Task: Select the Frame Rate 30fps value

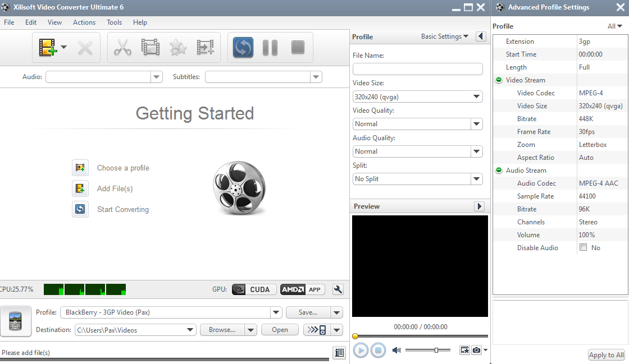Action: pyautogui.click(x=586, y=132)
